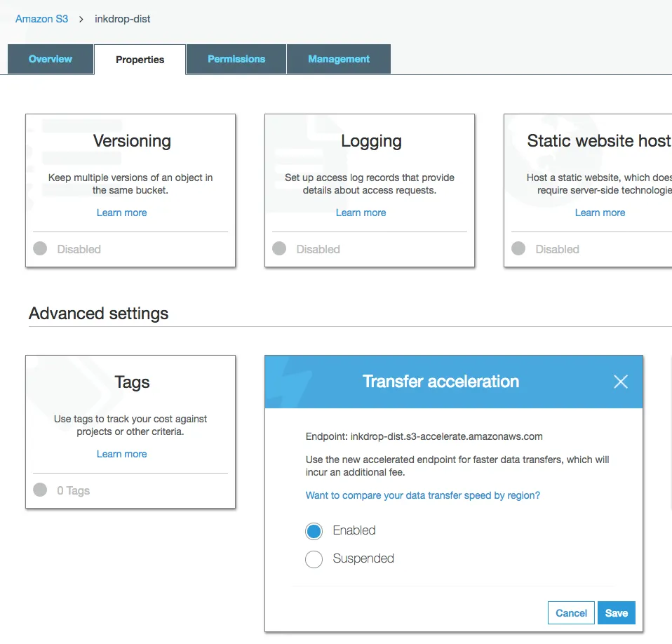Switch to the Overview tab
This screenshot has height=644, width=672.
point(51,59)
